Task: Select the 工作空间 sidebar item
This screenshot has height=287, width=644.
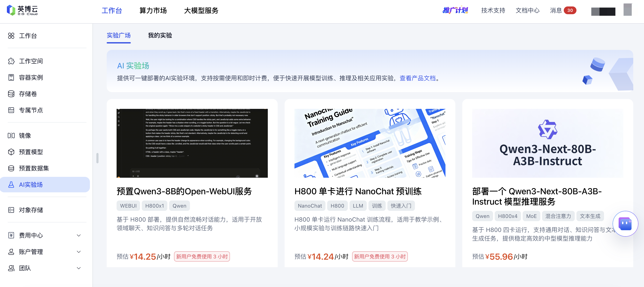Action: (45, 61)
